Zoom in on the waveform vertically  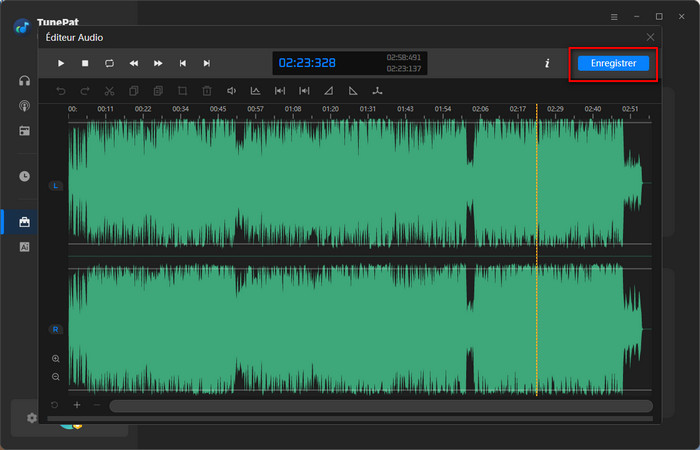[56, 358]
